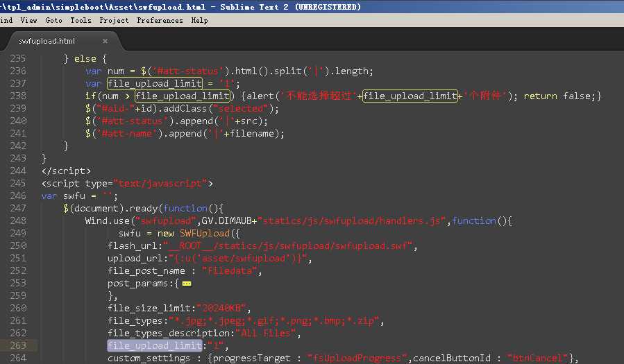
Task: Click the closing </script> tag on line 244
Action: coord(66,171)
